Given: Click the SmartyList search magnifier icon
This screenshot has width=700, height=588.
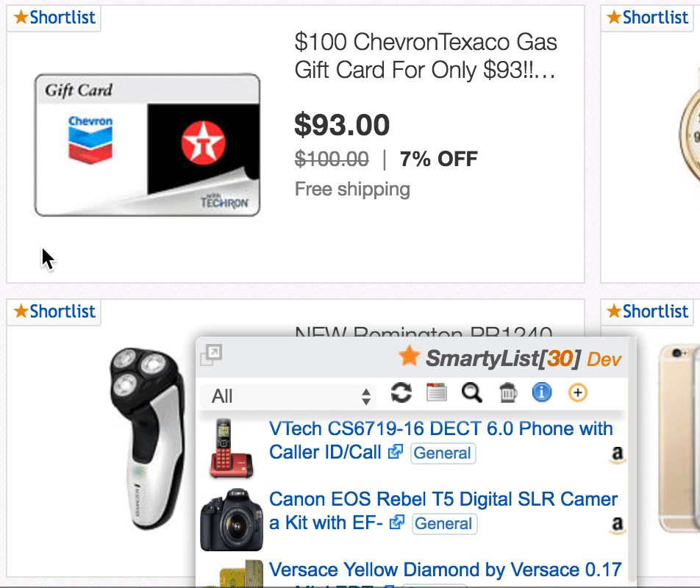Looking at the screenshot, I should coord(472,392).
